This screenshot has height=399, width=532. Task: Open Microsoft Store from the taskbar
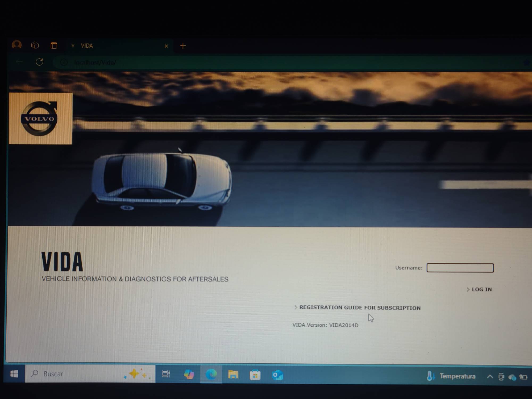(255, 375)
